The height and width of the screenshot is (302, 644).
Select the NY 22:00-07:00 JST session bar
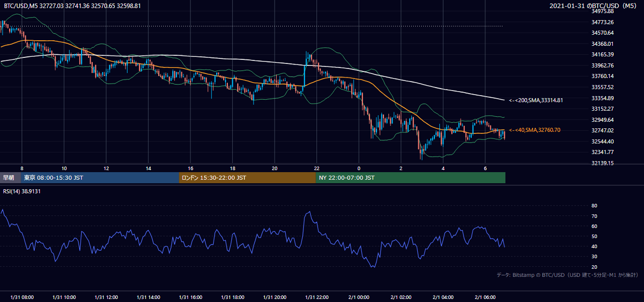410,178
